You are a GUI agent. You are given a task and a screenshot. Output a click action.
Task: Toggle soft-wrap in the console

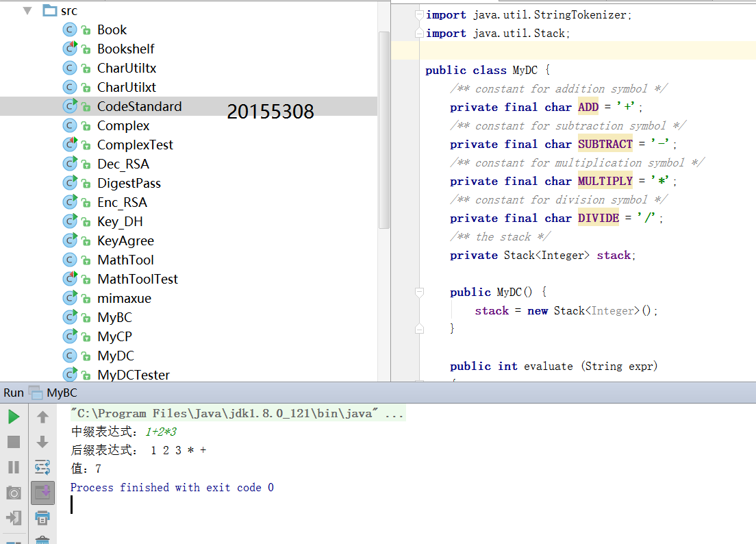42,467
